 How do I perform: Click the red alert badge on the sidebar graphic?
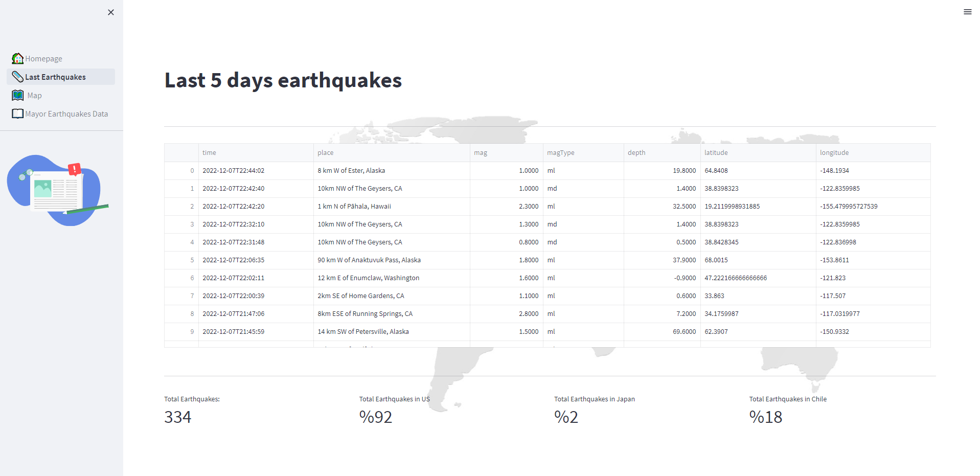[74, 169]
